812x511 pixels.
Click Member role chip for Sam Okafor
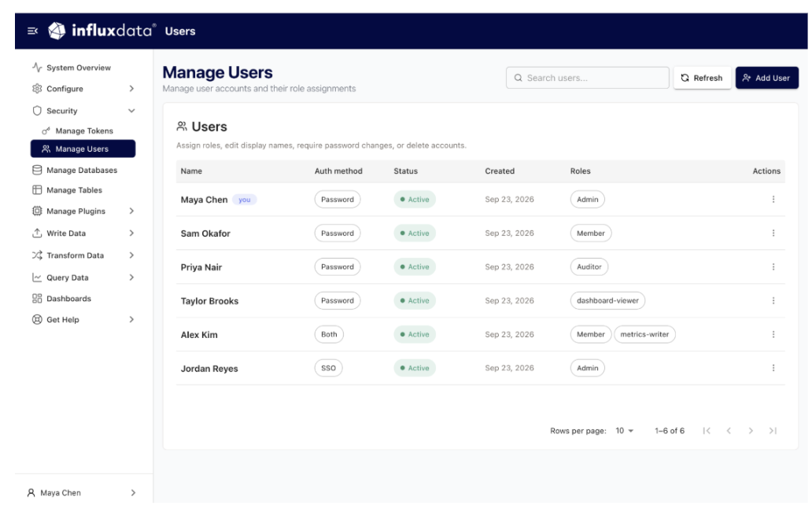[x=591, y=233]
